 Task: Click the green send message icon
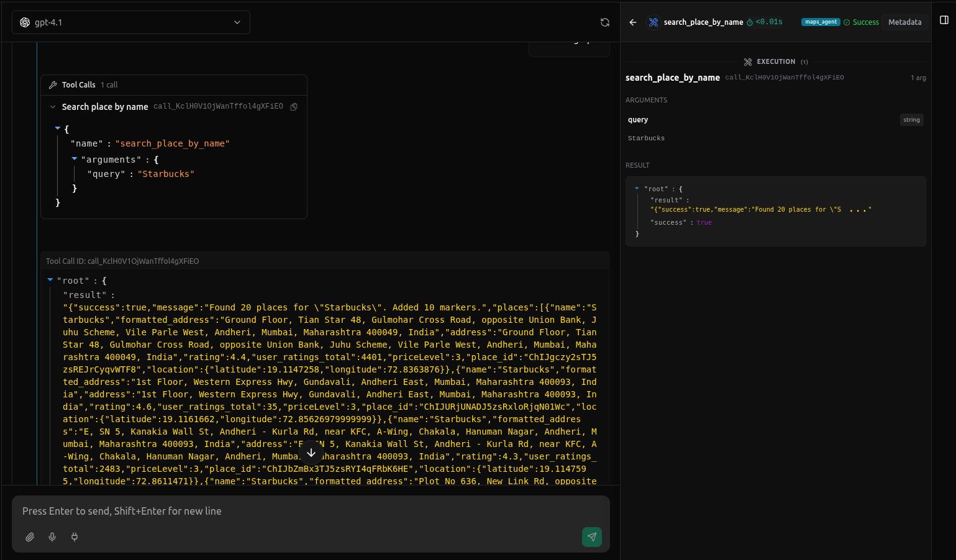[x=591, y=536]
